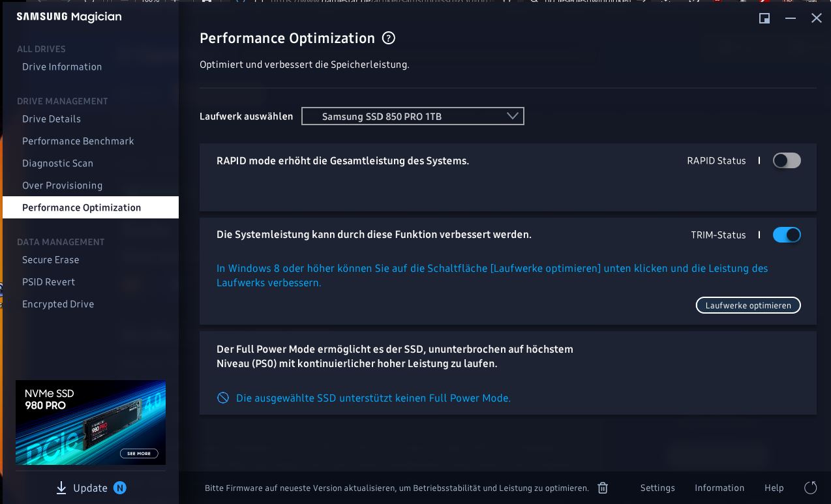The width and height of the screenshot is (831, 504).
Task: Click the blue N badge beside Update
Action: click(120, 488)
